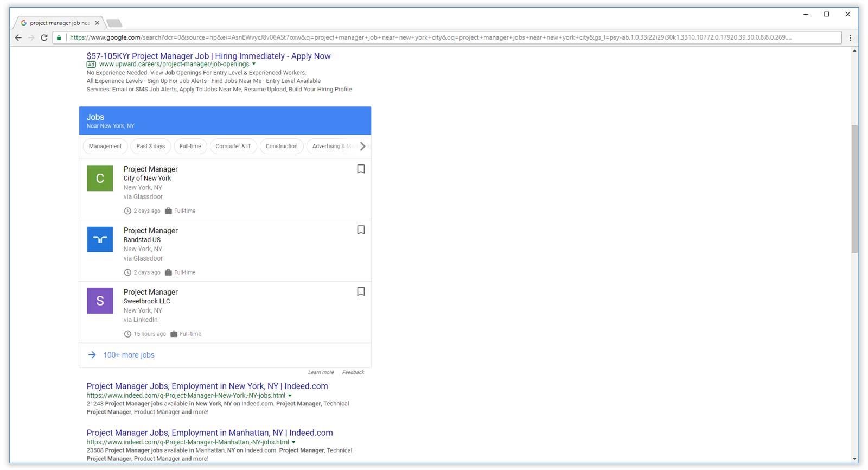Open Indeed New York, NY project manager jobs result
The height and width of the screenshot is (470, 868).
pyautogui.click(x=207, y=386)
